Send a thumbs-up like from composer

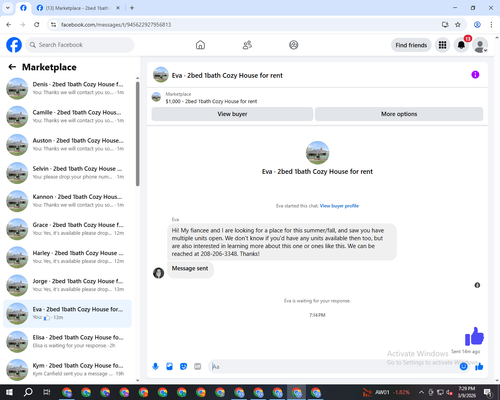click(x=479, y=367)
